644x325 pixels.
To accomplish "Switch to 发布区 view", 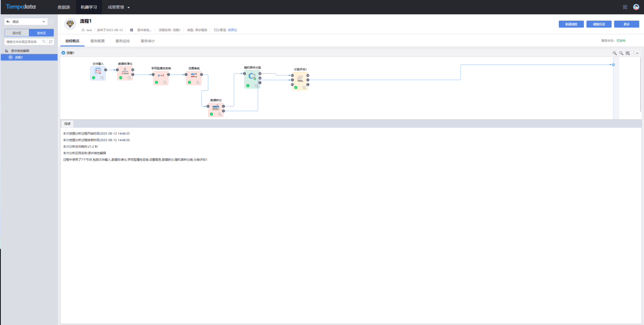I will point(42,33).
